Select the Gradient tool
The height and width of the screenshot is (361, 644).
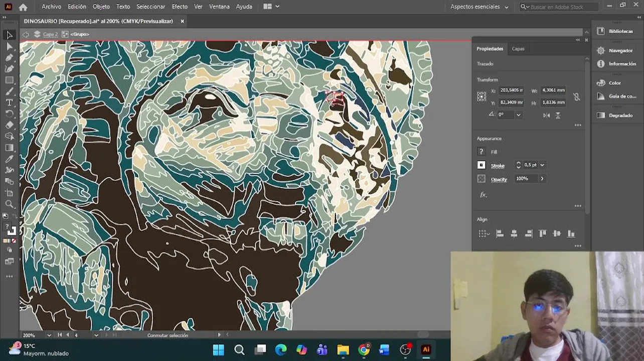click(9, 148)
